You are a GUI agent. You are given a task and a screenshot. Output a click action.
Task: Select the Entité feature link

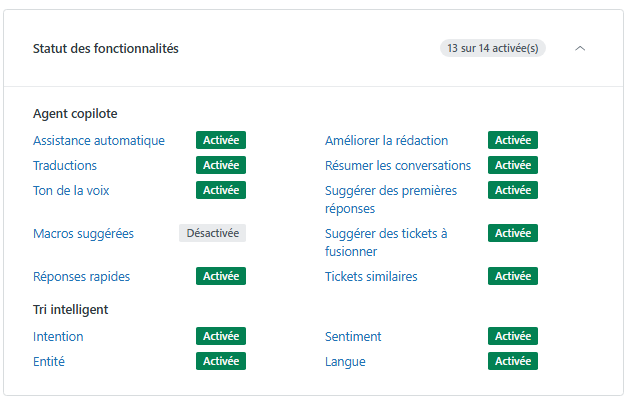pos(49,362)
